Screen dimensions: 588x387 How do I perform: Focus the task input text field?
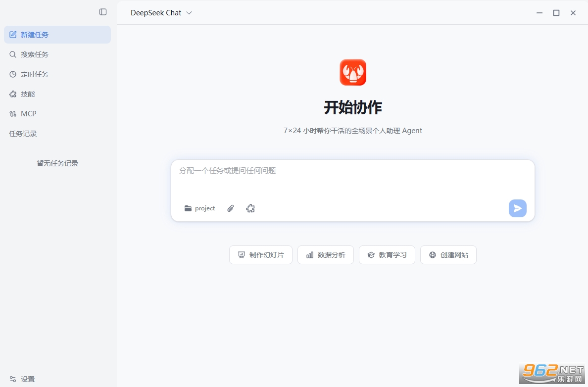coord(352,180)
